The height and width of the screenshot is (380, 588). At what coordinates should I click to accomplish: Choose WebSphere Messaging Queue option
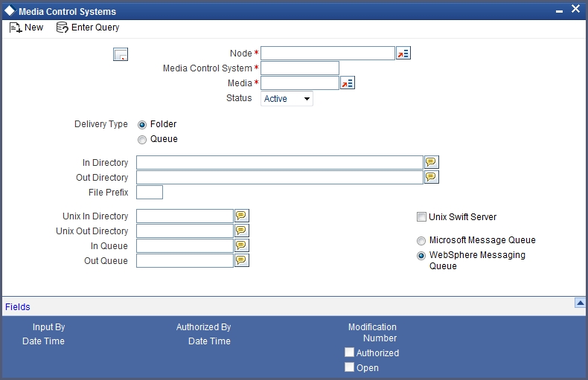click(x=421, y=256)
